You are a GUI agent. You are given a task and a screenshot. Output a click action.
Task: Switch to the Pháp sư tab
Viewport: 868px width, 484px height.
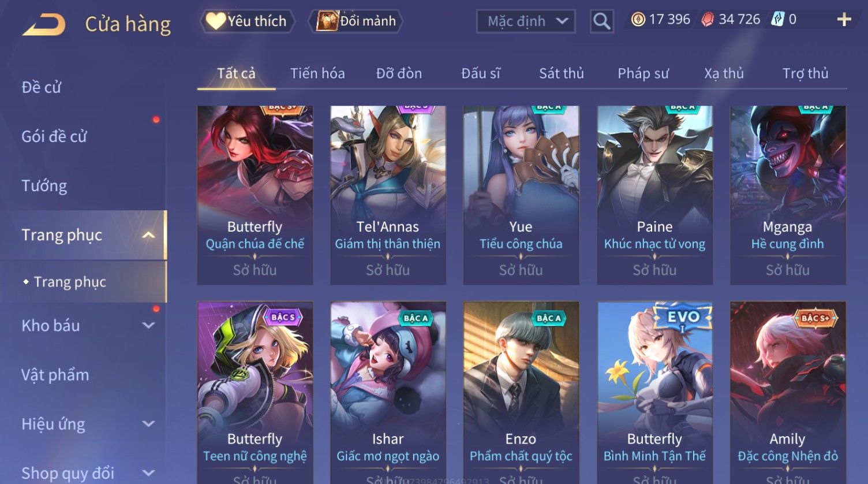point(643,73)
